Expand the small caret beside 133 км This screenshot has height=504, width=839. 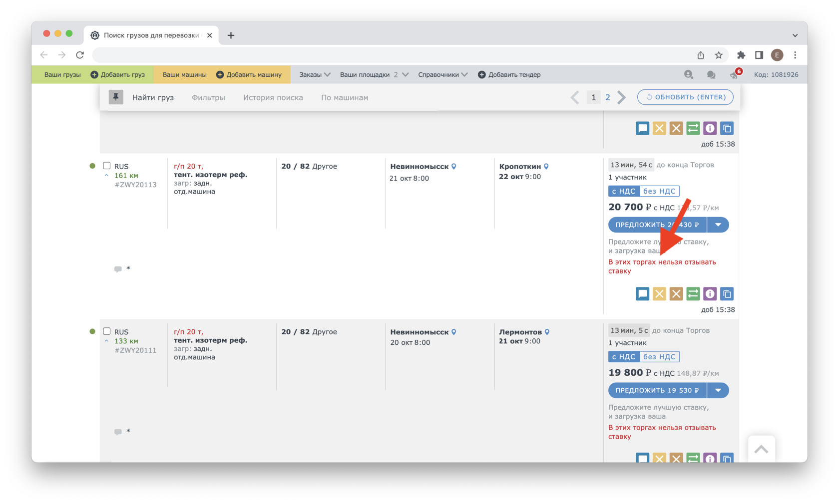click(x=106, y=341)
